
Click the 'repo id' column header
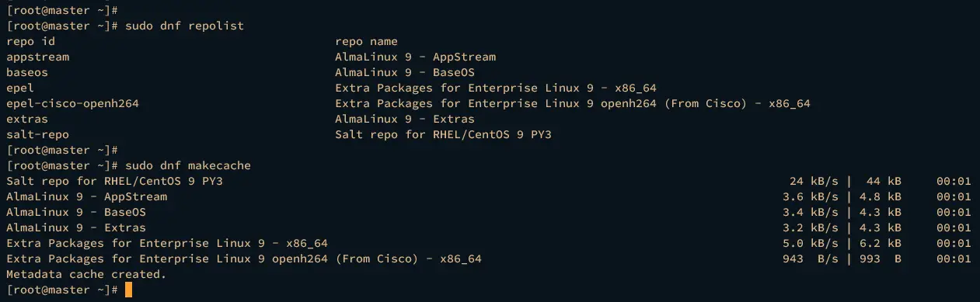(30, 41)
